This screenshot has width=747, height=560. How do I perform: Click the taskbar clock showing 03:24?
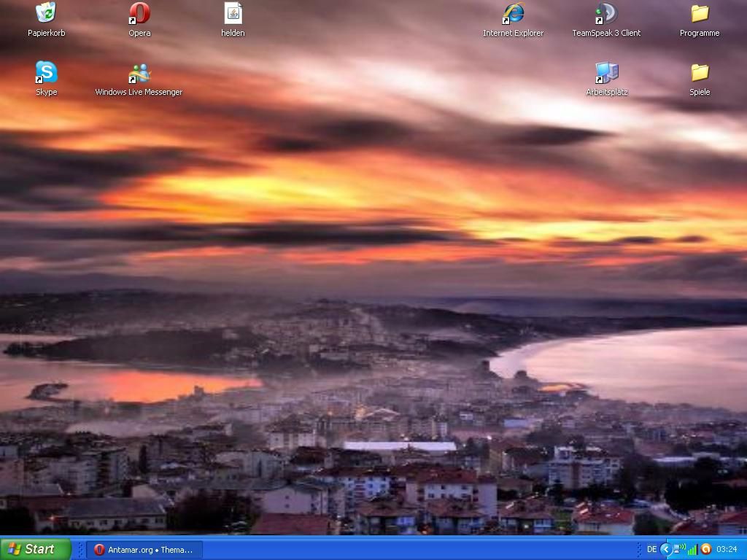click(727, 550)
